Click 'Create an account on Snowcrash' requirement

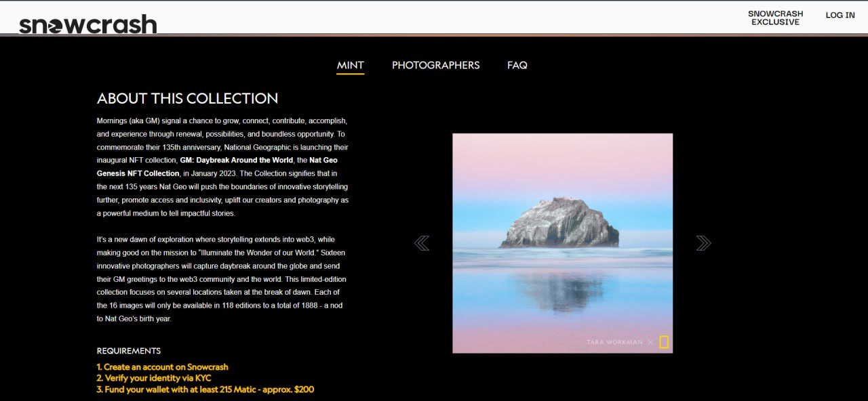click(163, 367)
